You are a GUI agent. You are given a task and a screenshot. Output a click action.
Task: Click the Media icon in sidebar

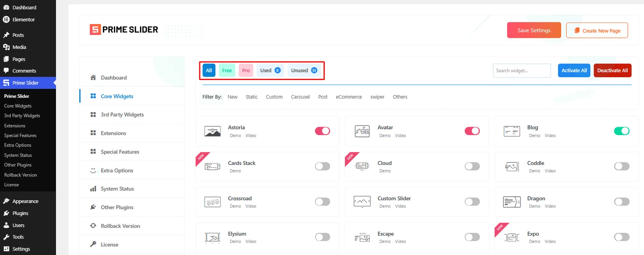[6, 47]
